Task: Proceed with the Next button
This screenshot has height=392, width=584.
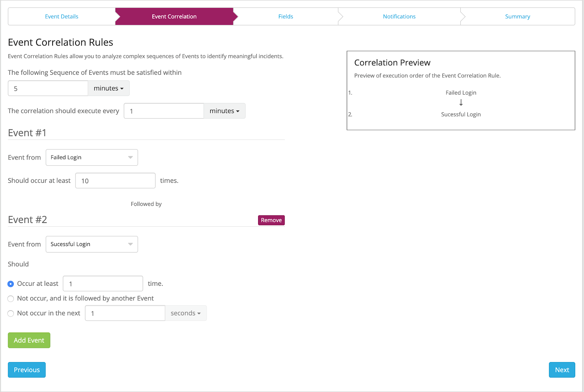Action: coord(562,370)
